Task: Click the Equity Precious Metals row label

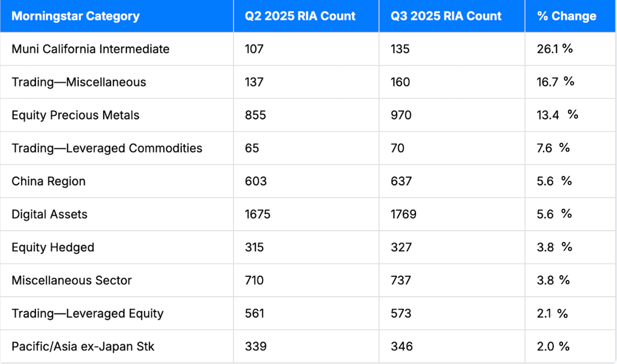Action: point(75,115)
